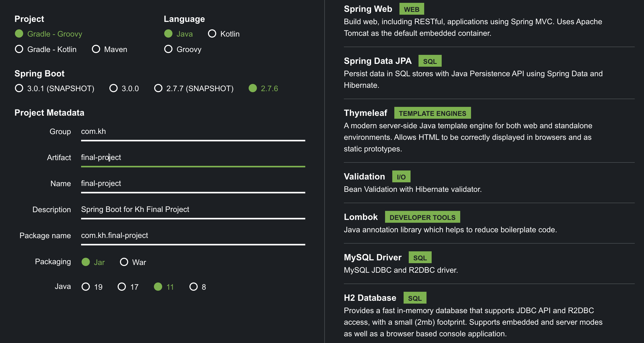Select Spring Boot 2.7.7 (SNAPSHOT)
Image resolution: width=644 pixels, height=343 pixels.
[x=158, y=88]
